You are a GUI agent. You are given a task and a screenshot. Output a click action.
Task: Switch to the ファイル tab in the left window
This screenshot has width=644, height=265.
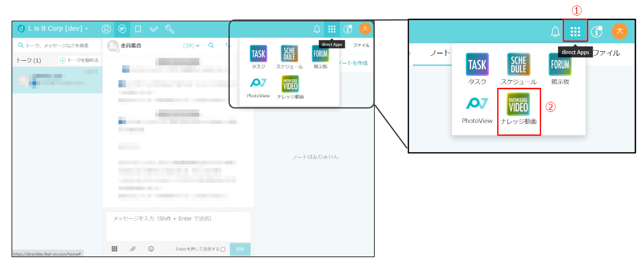pyautogui.click(x=361, y=45)
